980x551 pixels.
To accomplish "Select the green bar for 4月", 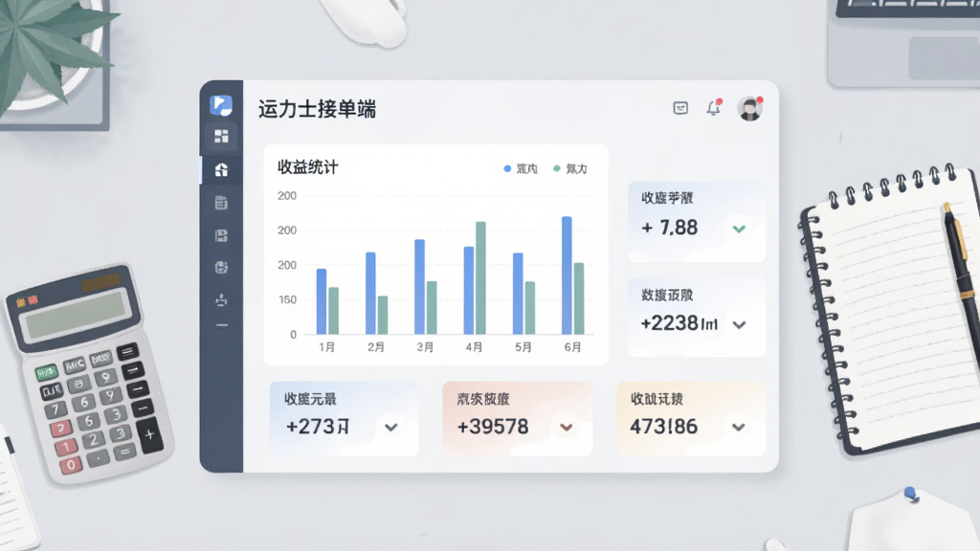I will tap(480, 278).
